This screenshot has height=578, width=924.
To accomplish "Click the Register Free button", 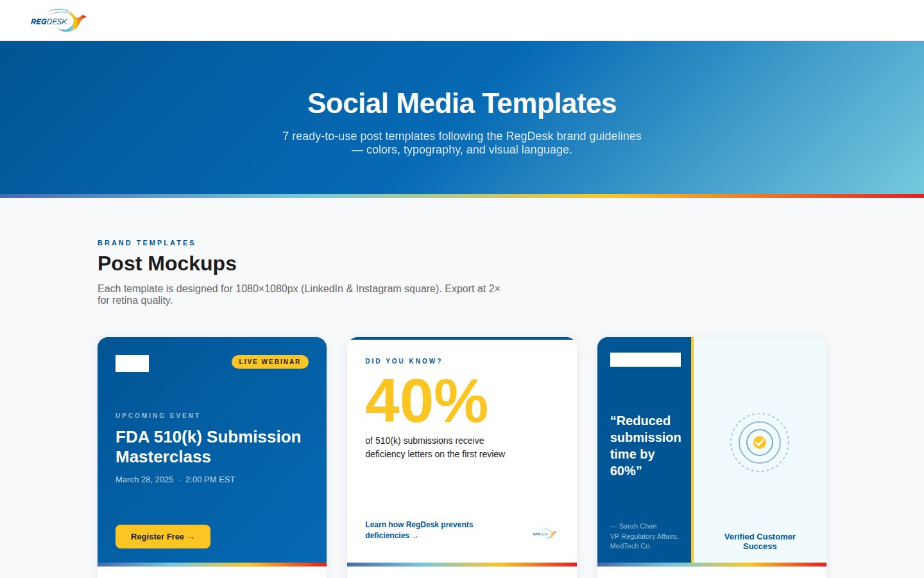I will coord(163,537).
